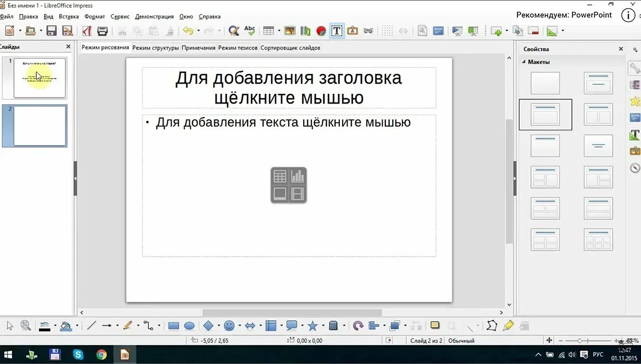Select the Text box T tool
The height and width of the screenshot is (364, 641).
[337, 31]
